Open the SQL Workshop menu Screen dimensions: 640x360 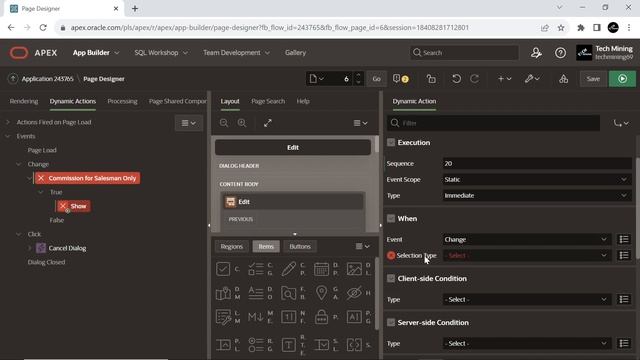[x=161, y=53]
